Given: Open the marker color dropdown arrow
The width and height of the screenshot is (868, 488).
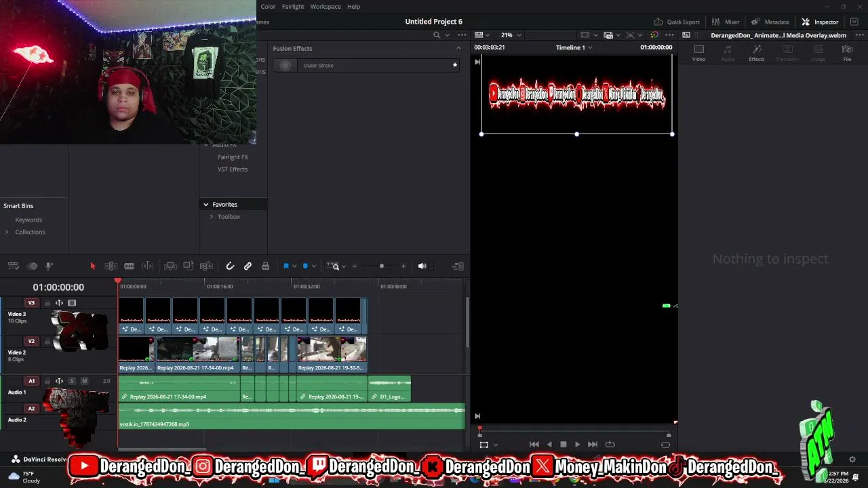Looking at the screenshot, I should [x=313, y=266].
